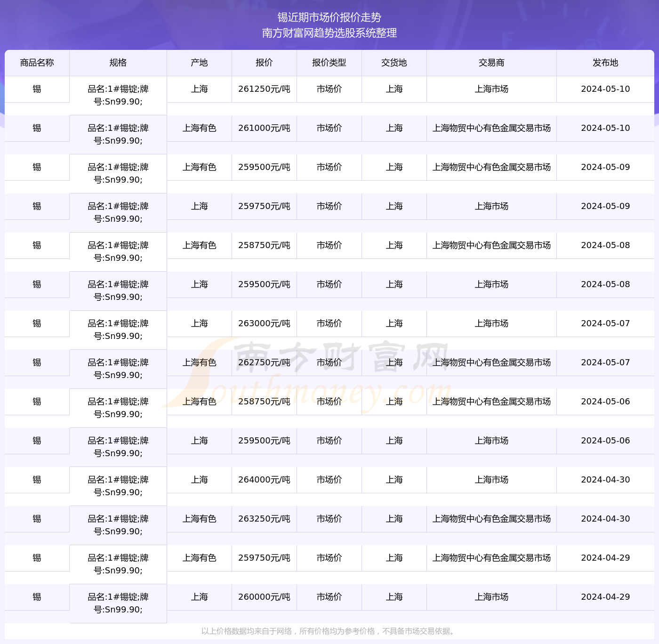Click the price in the 上海有色 2024-05-08 row
The height and width of the screenshot is (644, 659).
pyautogui.click(x=265, y=245)
